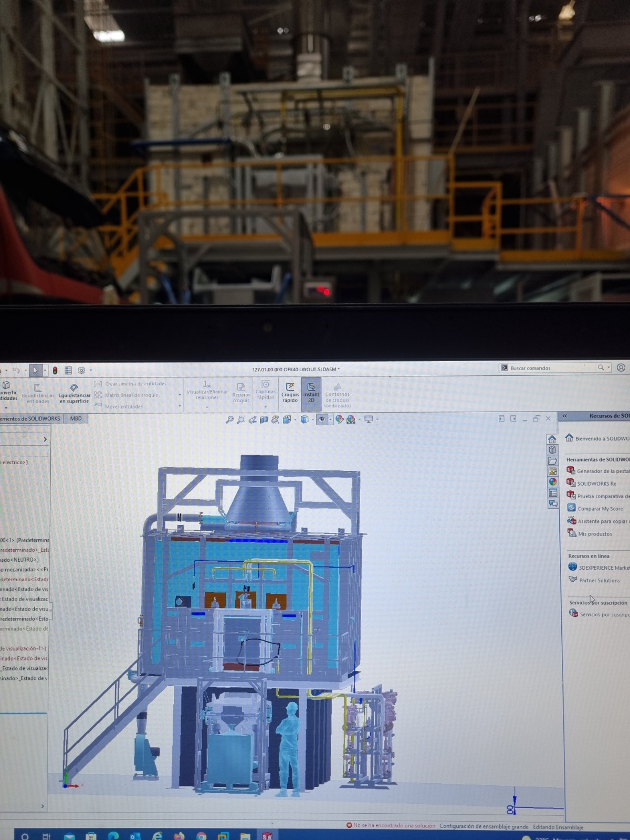The image size is (630, 840).
Task: Open the File Explorer task pane tab
Action: [x=552, y=460]
